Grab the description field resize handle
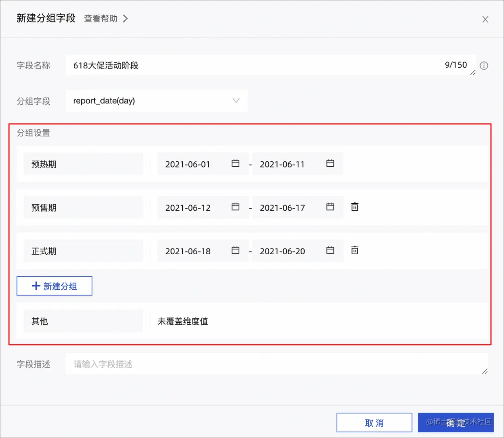Screen dimensions: 504x438 click(485, 371)
